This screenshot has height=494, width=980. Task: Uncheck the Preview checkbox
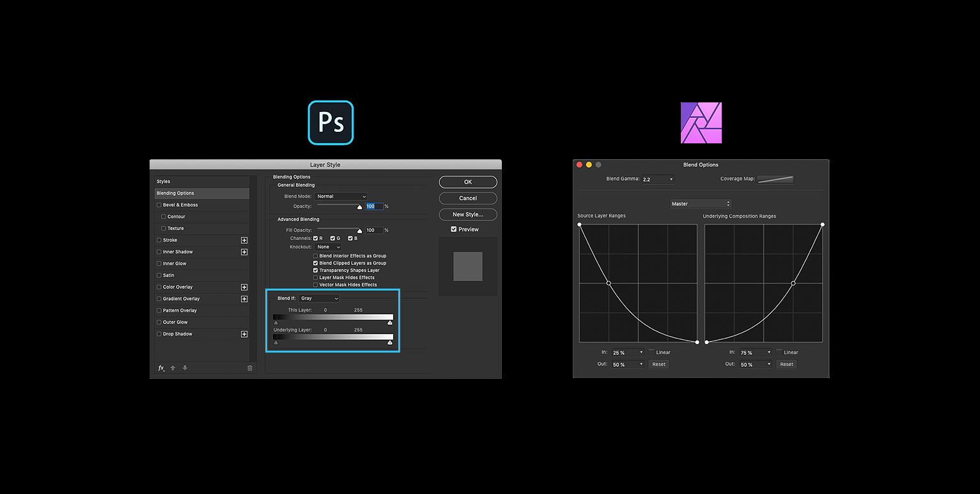(454, 229)
